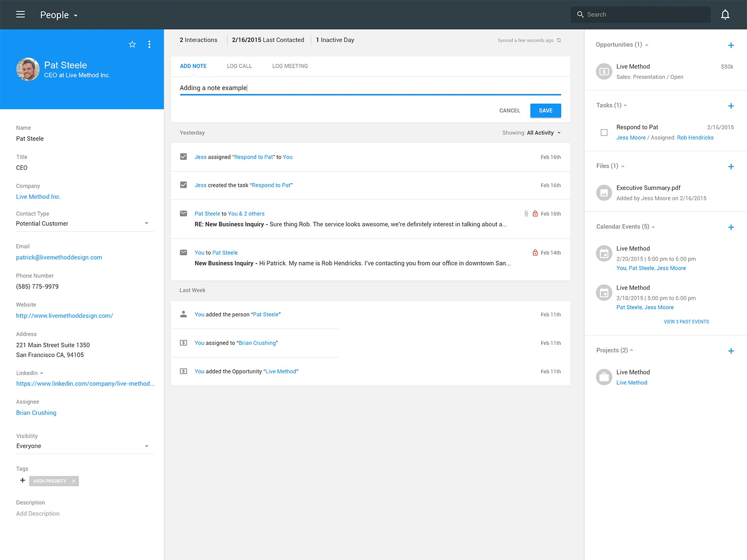
Task: Click View 3 Past Events link
Action: pos(686,322)
